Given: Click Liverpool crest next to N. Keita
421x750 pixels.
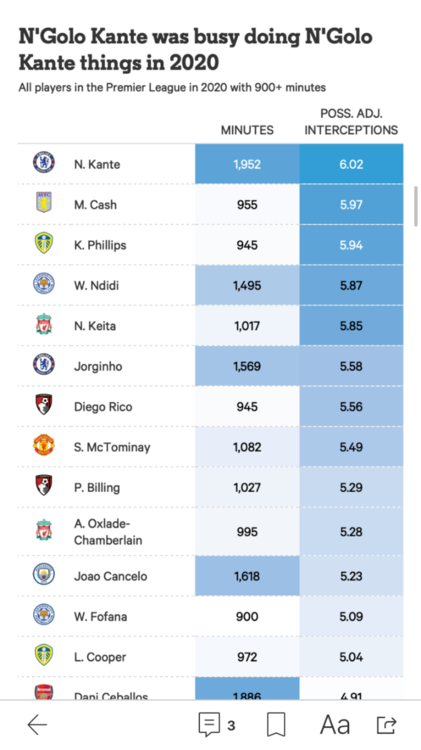Looking at the screenshot, I should (x=44, y=325).
